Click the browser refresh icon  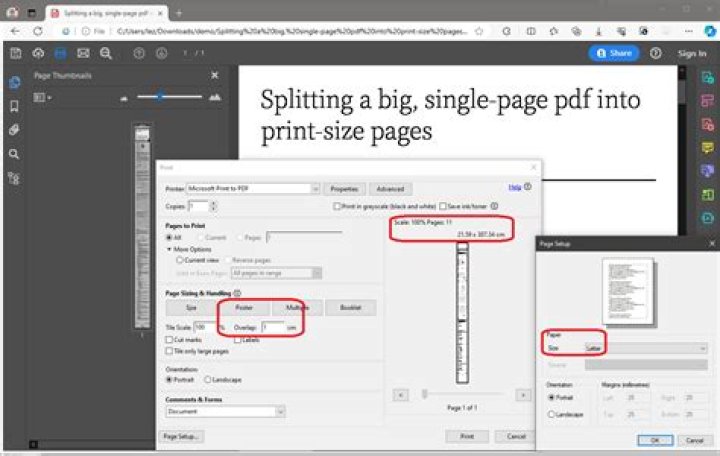(38, 31)
